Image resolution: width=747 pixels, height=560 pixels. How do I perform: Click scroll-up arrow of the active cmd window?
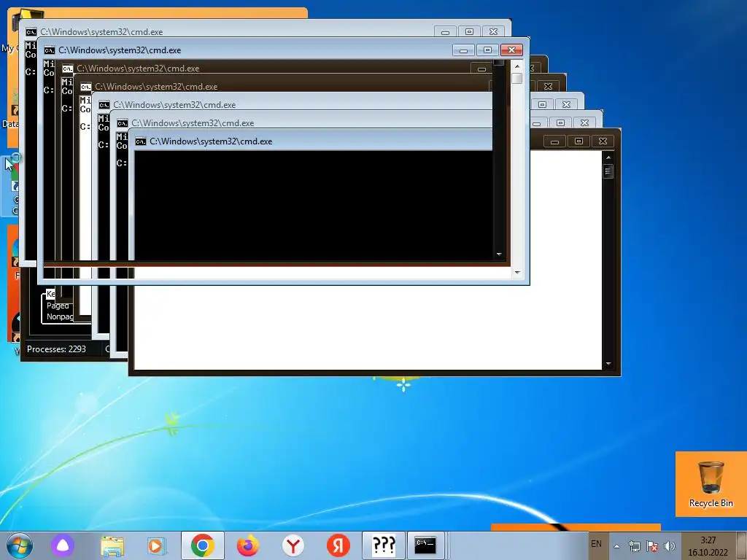pyautogui.click(x=517, y=66)
